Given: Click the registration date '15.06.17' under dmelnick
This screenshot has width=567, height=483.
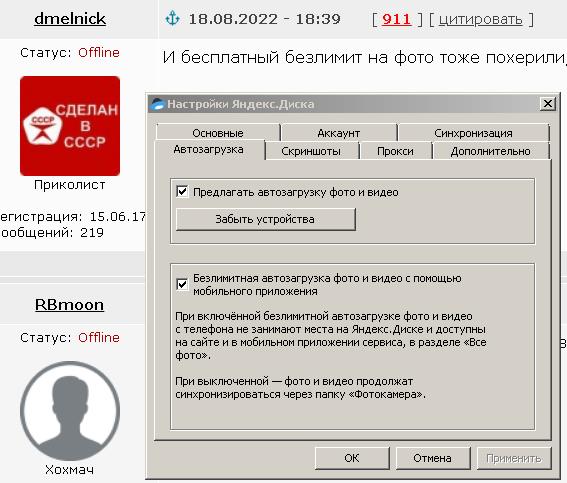Looking at the screenshot, I should tap(118, 217).
